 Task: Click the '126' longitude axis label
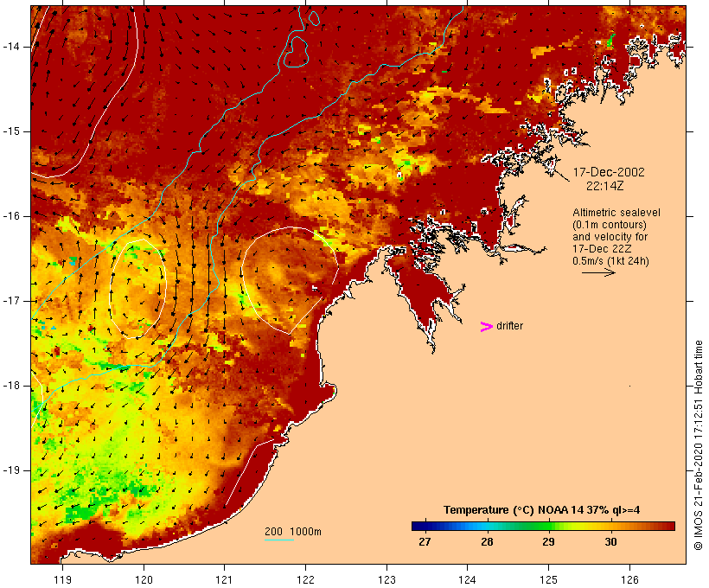click(x=629, y=579)
